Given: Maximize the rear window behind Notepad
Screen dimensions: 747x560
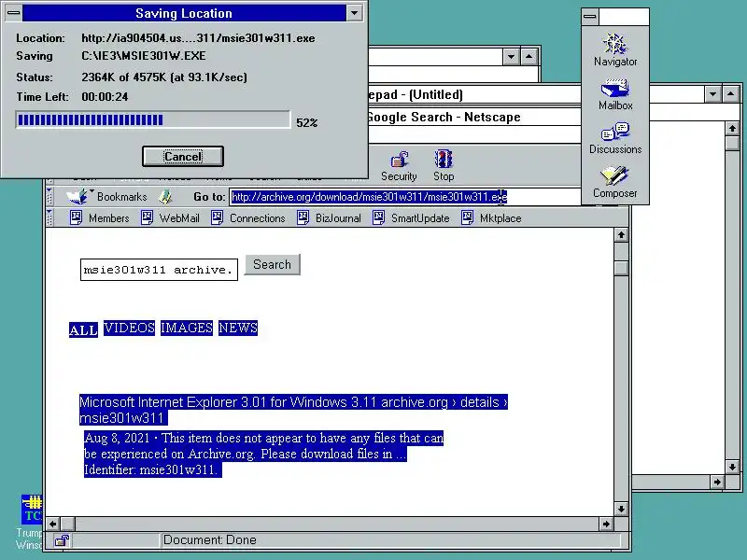Looking at the screenshot, I should [x=529, y=57].
